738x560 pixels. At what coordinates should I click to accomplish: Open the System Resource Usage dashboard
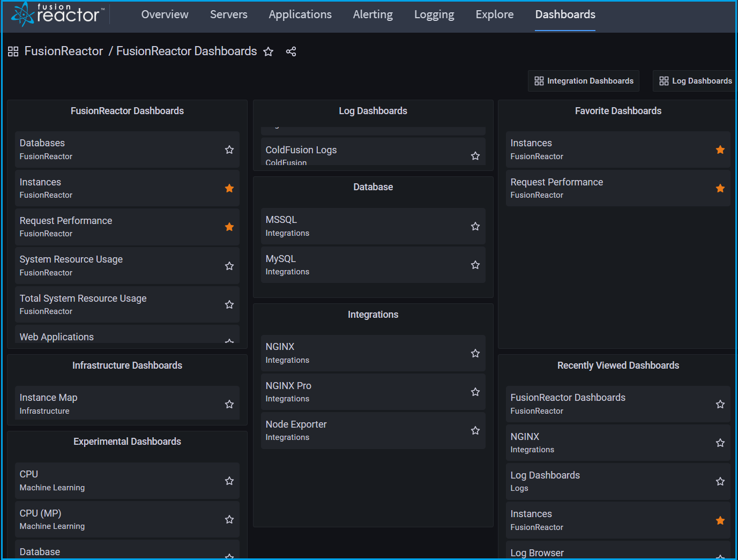127,266
